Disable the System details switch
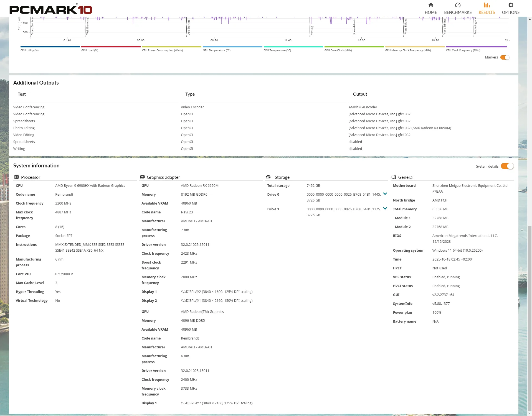Image resolution: width=532 pixels, height=416 pixels. (507, 166)
